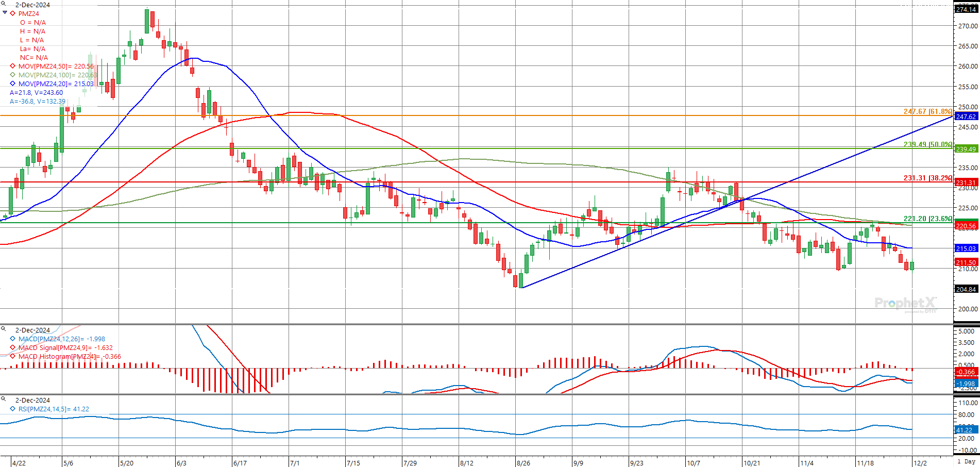Click the red 231.31 axis price tag

(x=966, y=182)
